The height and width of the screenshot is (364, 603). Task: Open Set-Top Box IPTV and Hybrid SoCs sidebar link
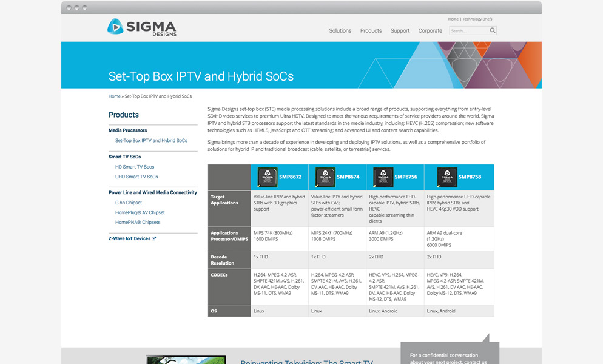click(x=151, y=141)
